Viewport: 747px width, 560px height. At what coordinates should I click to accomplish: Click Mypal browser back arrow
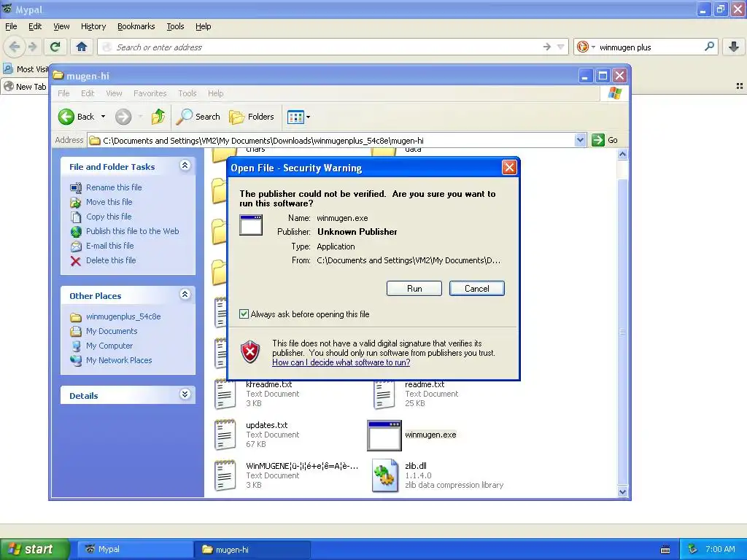tap(15, 47)
